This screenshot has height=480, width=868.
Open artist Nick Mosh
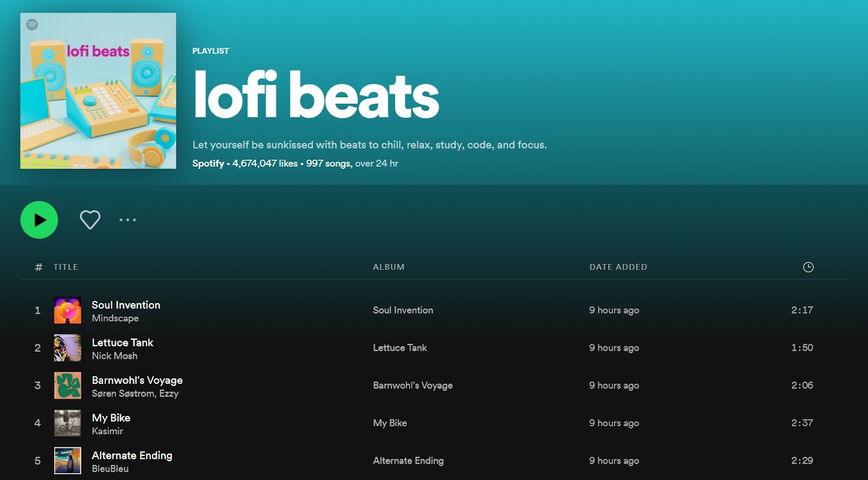[114, 356]
